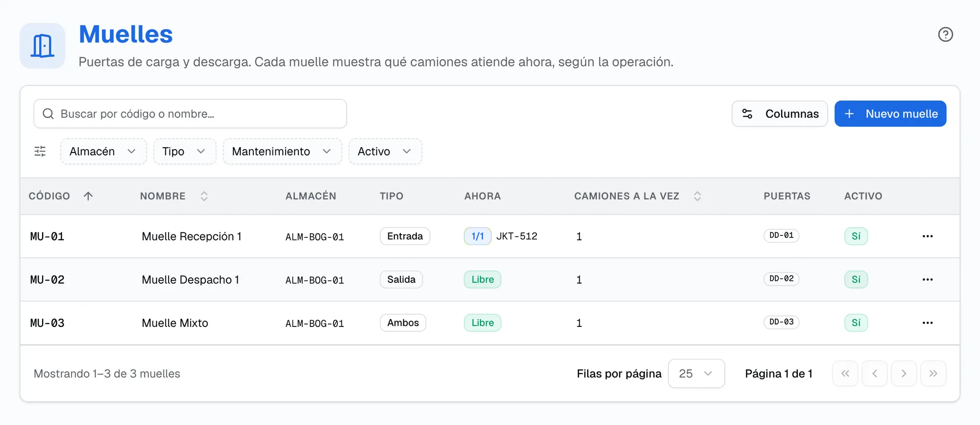This screenshot has width=980, height=425.
Task: Go to first page double-chevron
Action: point(845,374)
